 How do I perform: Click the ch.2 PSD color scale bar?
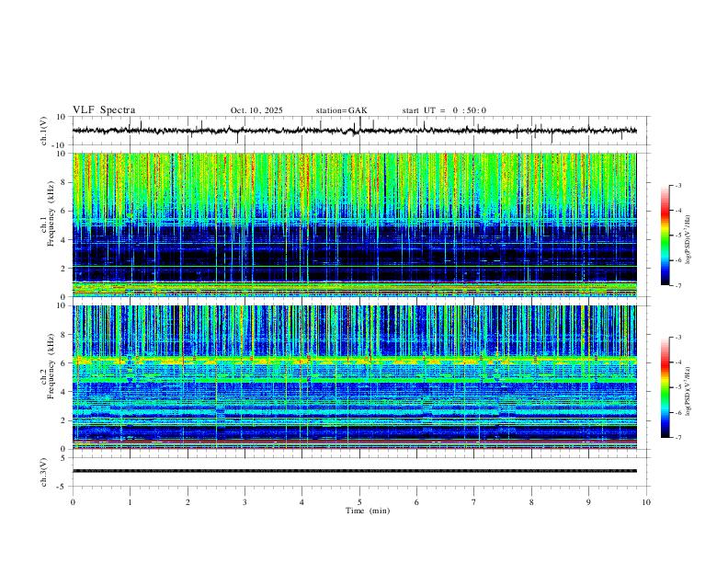(665, 387)
